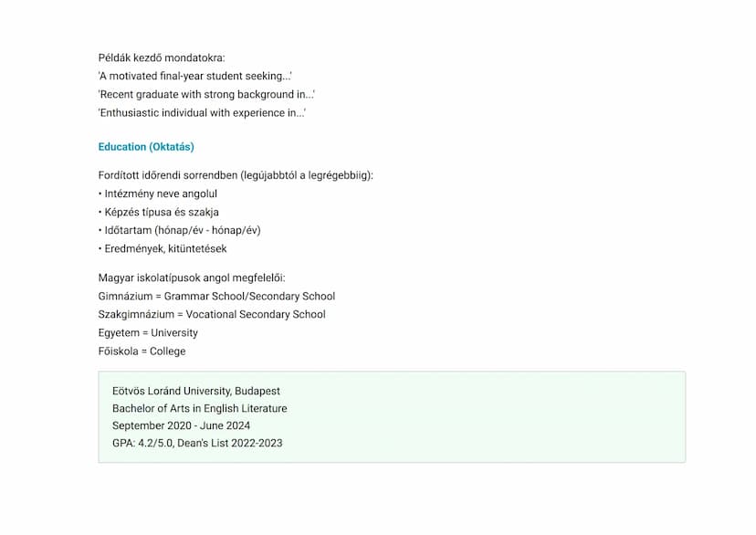Click the 'Education (Oktatás)' heading
Viewport: 756px width, 535px height.
(x=146, y=147)
